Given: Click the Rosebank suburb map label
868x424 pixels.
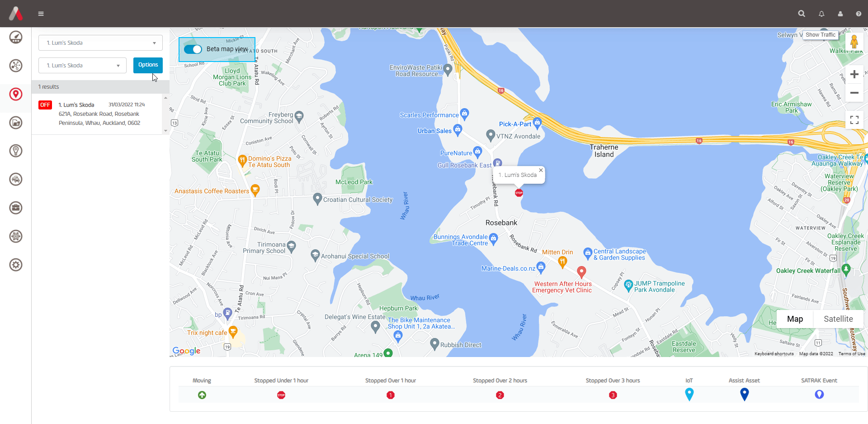Looking at the screenshot, I should point(501,223).
